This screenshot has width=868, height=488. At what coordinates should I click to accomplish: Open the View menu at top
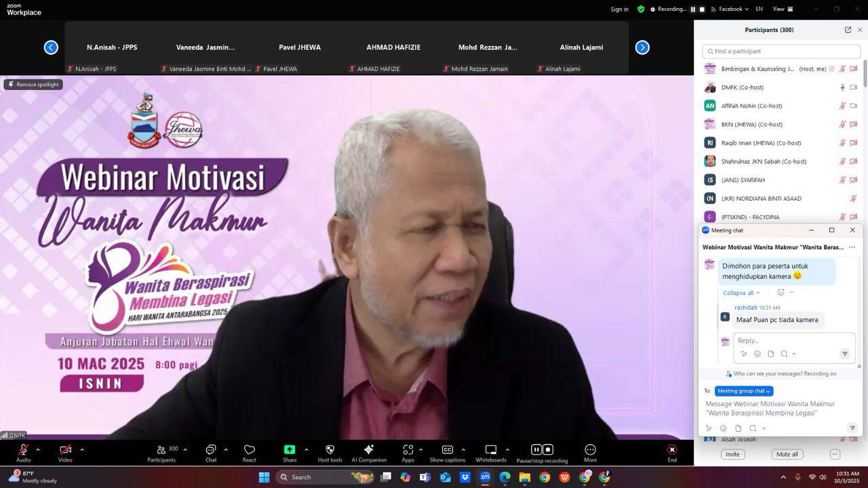(x=778, y=9)
